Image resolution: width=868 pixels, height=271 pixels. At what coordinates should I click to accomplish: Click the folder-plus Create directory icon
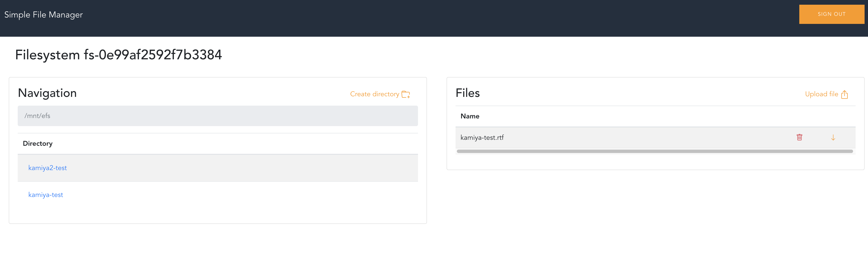(x=406, y=94)
